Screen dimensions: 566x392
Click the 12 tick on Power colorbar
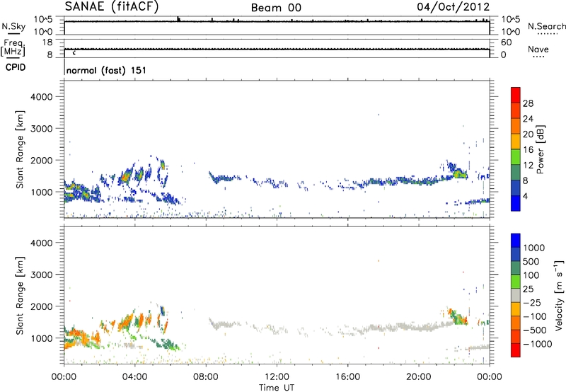(x=528, y=166)
